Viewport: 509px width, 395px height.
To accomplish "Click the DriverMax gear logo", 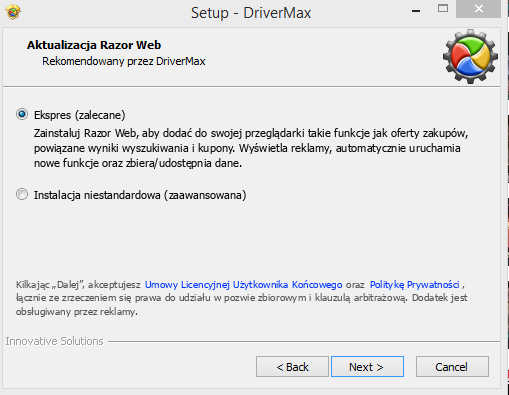I will click(470, 56).
